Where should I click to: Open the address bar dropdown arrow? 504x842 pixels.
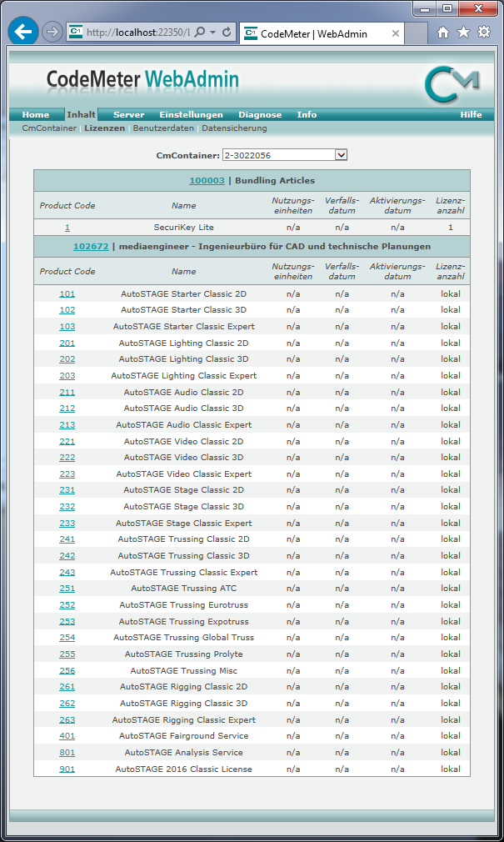(x=212, y=33)
